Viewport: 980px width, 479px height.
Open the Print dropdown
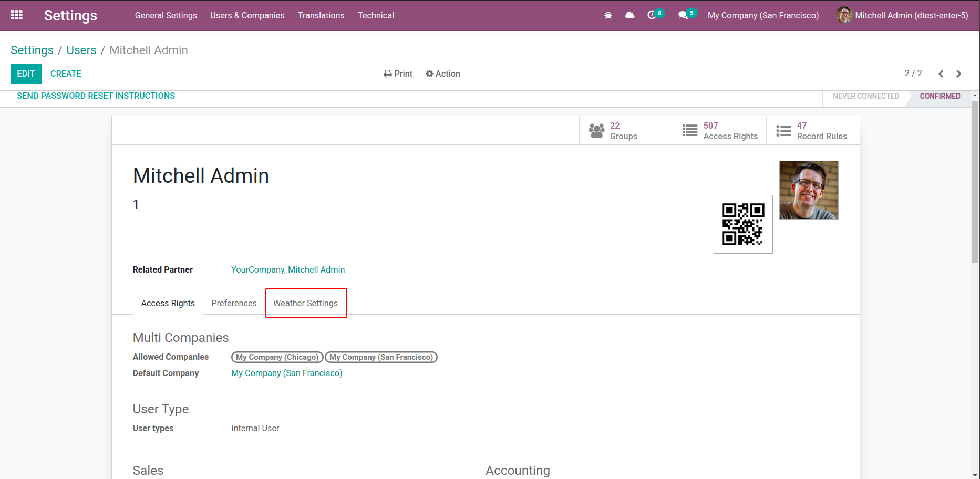398,74
